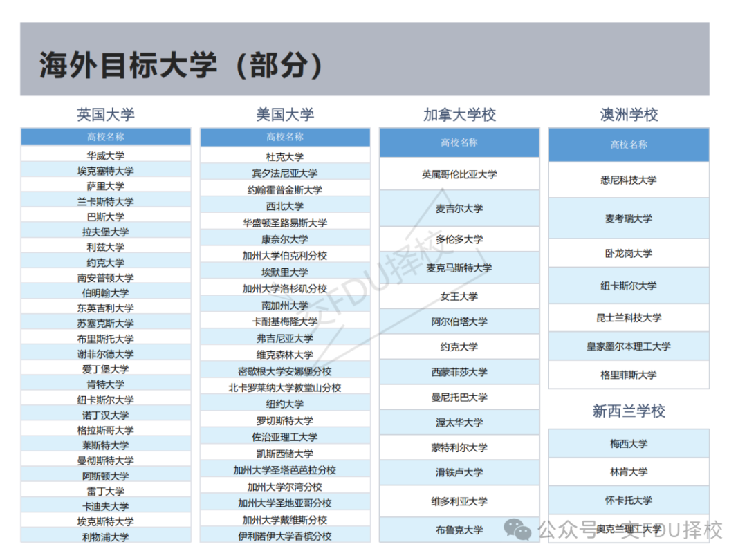Select the 悉尼科技大学 row
Screen dimensions: 747x560
pos(629,180)
